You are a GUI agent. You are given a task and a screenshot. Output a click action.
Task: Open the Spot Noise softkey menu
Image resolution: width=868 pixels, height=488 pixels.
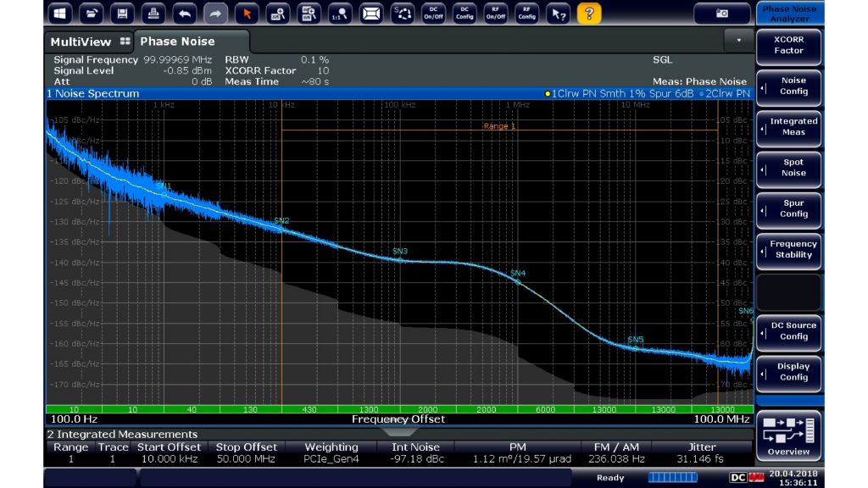788,168
